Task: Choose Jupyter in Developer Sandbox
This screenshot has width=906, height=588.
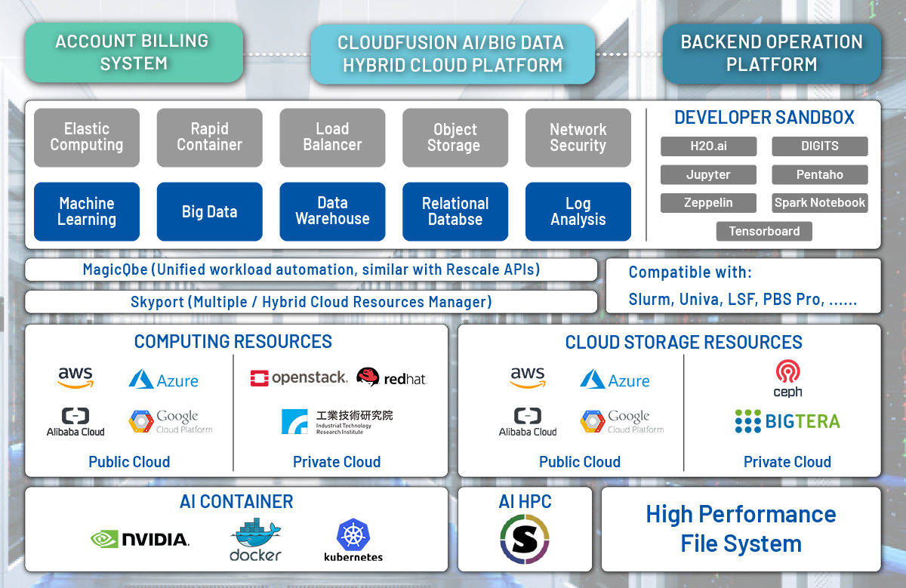Action: pos(708,174)
